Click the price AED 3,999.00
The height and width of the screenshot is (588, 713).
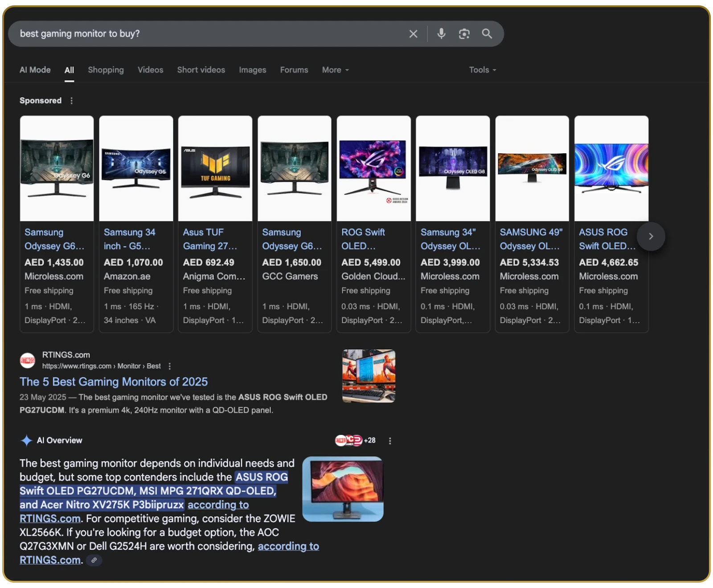[x=450, y=263]
